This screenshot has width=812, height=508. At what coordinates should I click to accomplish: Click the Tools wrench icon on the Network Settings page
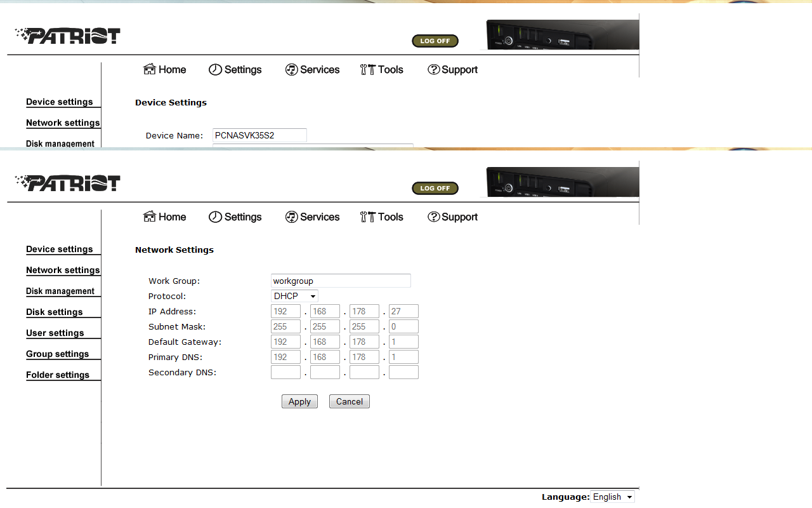tap(368, 217)
